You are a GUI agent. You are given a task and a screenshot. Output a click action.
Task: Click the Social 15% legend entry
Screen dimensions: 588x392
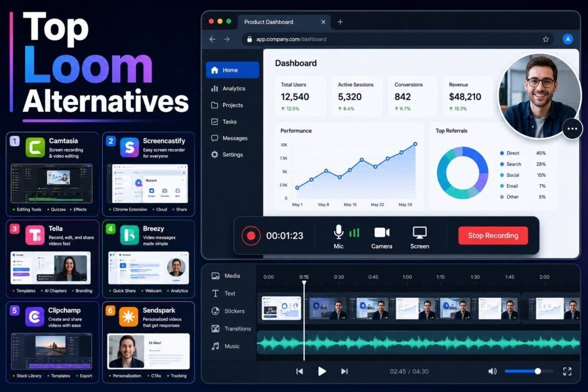point(523,175)
